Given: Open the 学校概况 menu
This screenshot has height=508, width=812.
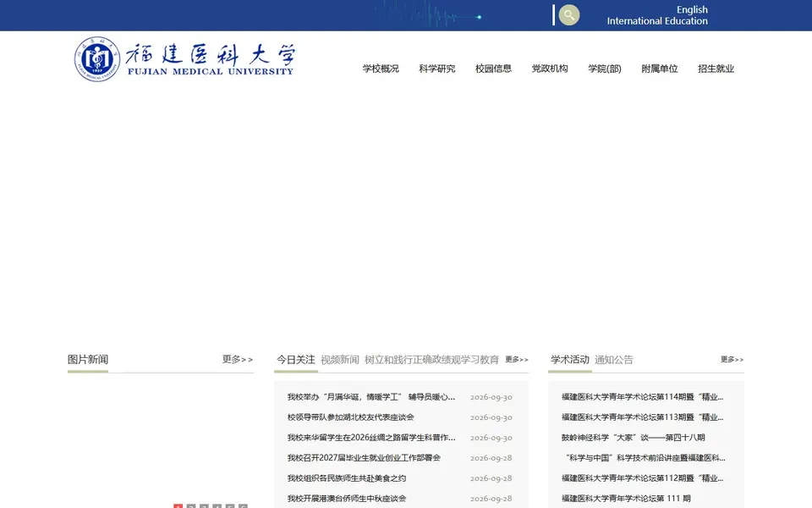Looking at the screenshot, I should click(381, 69).
